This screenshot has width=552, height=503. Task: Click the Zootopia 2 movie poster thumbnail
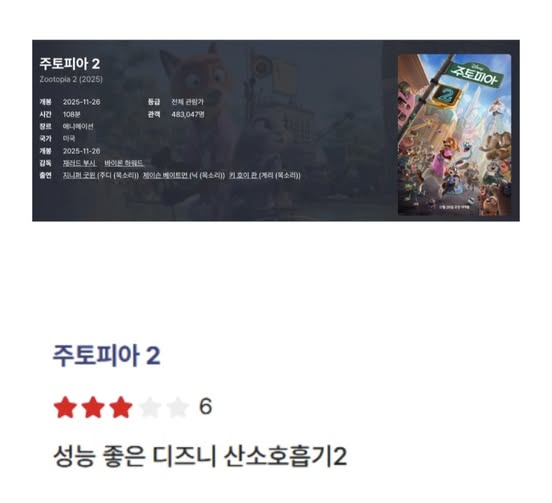pos(454,135)
